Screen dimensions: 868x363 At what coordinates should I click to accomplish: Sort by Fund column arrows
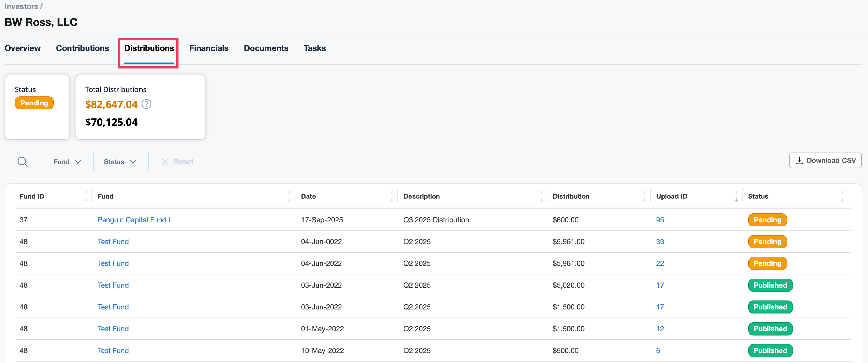click(x=289, y=196)
